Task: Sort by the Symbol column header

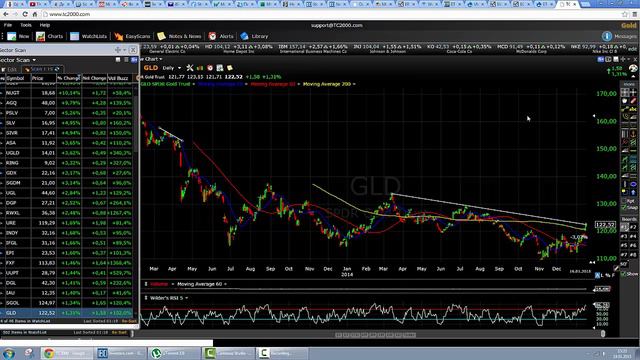Action: coord(17,78)
